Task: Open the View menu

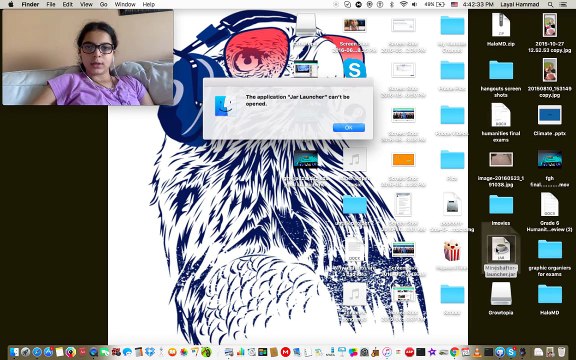Action: click(x=86, y=4)
